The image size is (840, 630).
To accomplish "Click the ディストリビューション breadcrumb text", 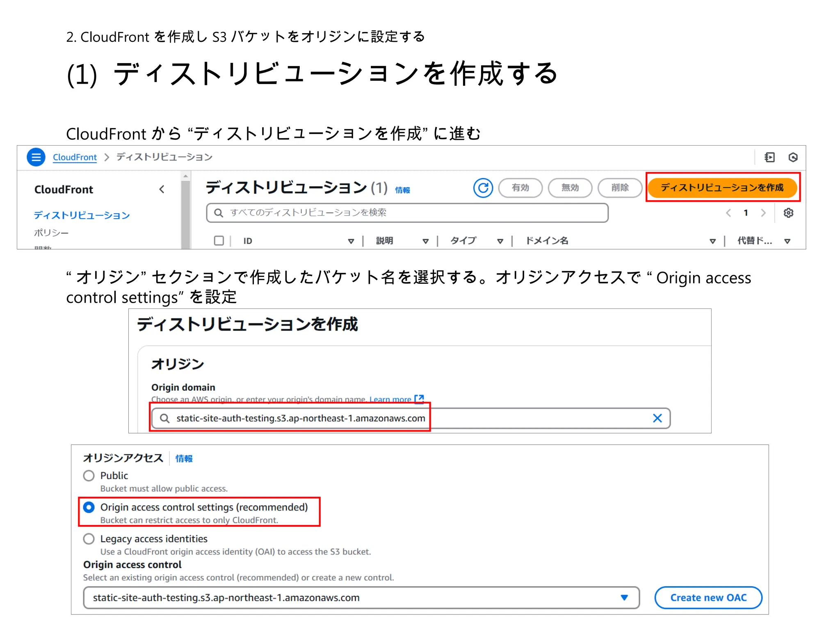I will [x=164, y=157].
